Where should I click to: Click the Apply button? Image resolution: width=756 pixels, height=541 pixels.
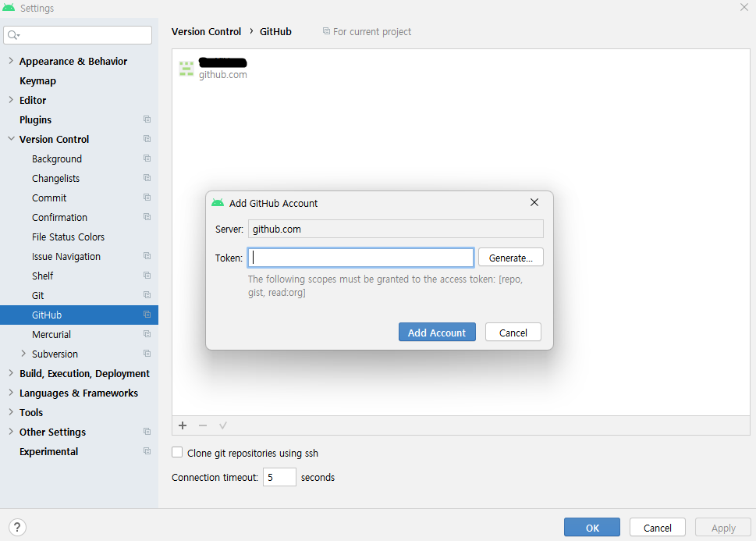click(x=722, y=527)
